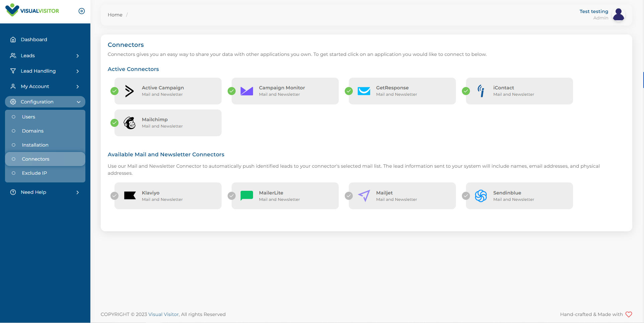Click the Admin role text
Screen dimensions: 644x323
601,18
